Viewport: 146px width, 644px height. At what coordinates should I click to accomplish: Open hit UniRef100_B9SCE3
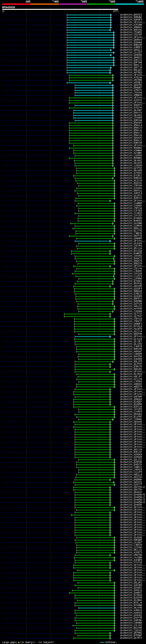tap(131, 15)
